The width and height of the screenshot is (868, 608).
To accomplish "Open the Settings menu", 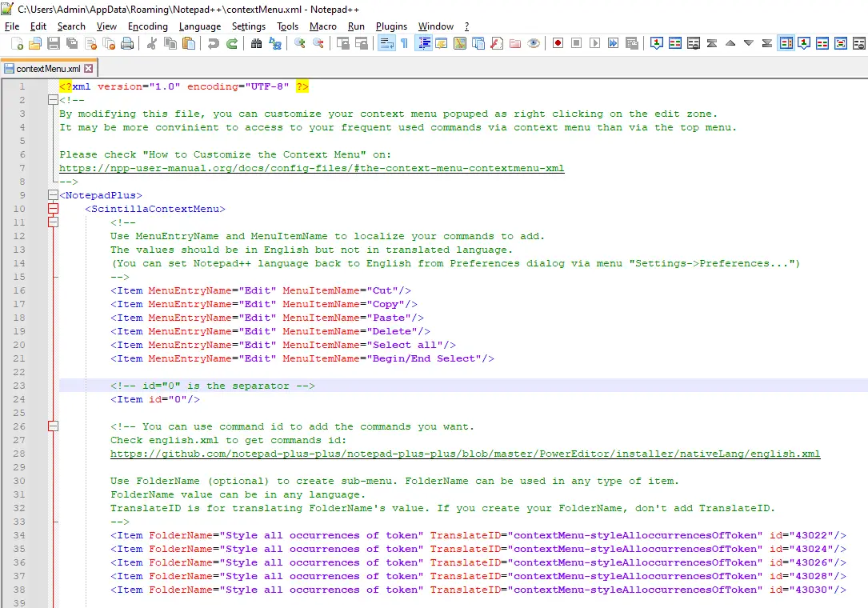I will tap(249, 26).
